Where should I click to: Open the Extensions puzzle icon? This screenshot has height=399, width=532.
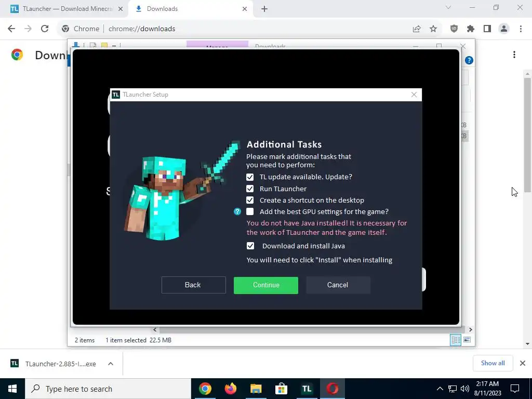[x=471, y=29]
